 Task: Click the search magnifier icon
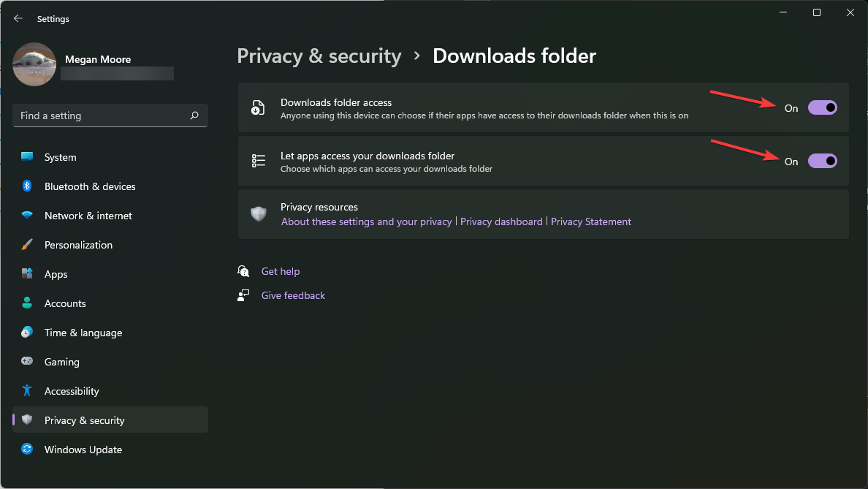pos(194,115)
